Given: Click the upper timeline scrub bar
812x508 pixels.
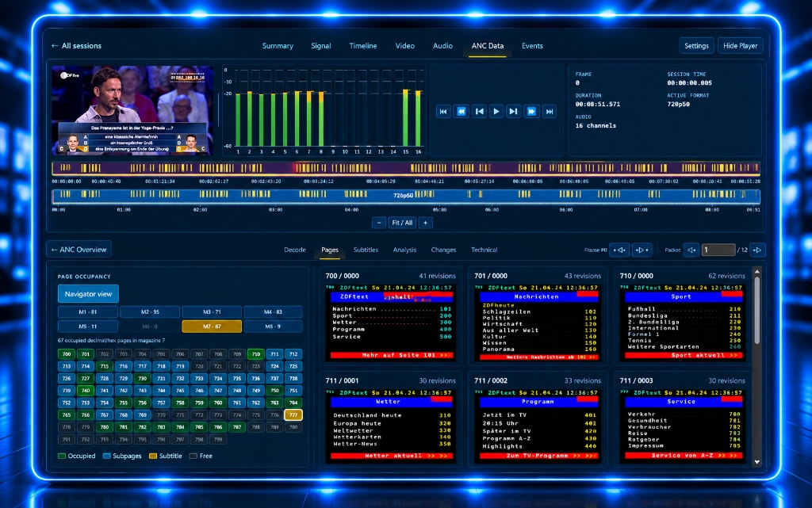Looking at the screenshot, I should coord(405,168).
